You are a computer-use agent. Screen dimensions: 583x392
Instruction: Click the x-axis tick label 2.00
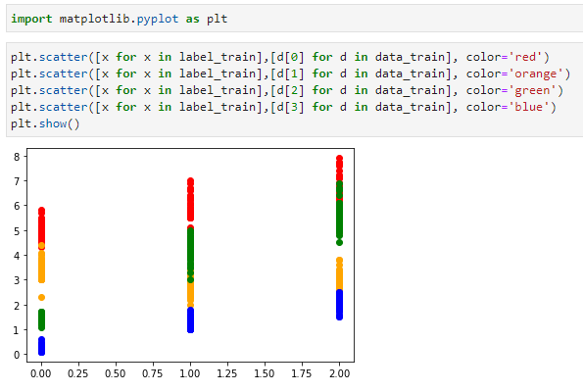[x=339, y=373]
